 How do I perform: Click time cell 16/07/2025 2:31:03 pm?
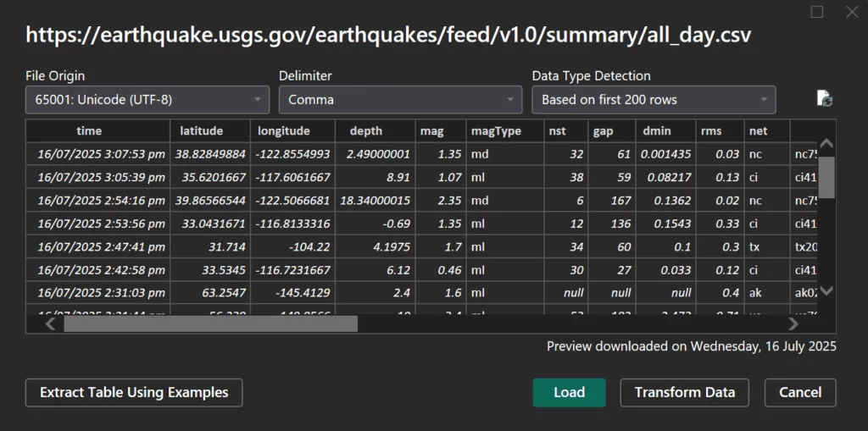[x=98, y=293]
